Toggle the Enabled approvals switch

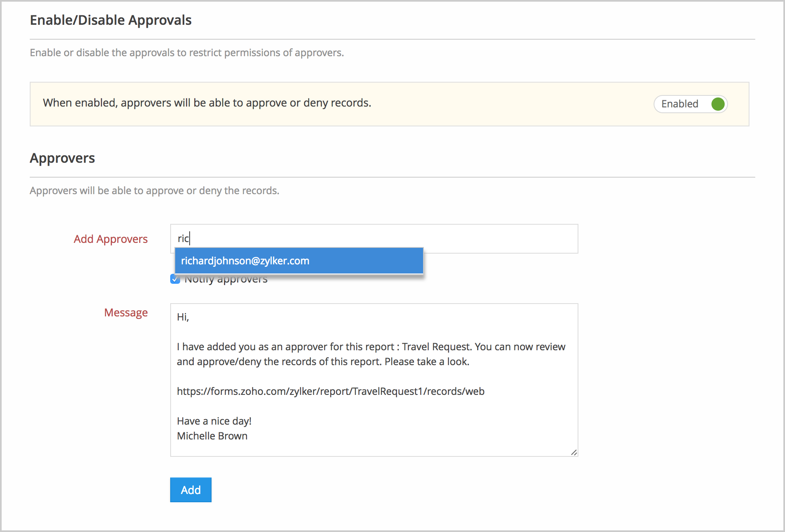(x=690, y=104)
